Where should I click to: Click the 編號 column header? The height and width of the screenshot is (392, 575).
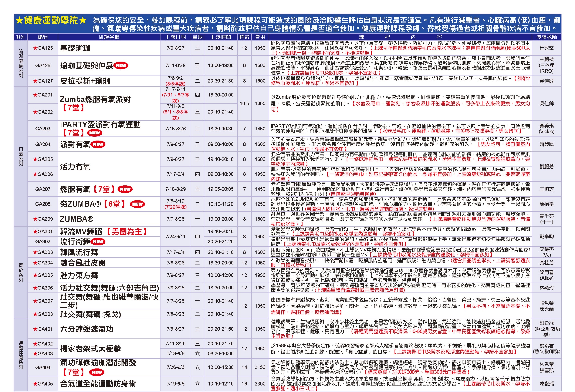tap(43, 37)
